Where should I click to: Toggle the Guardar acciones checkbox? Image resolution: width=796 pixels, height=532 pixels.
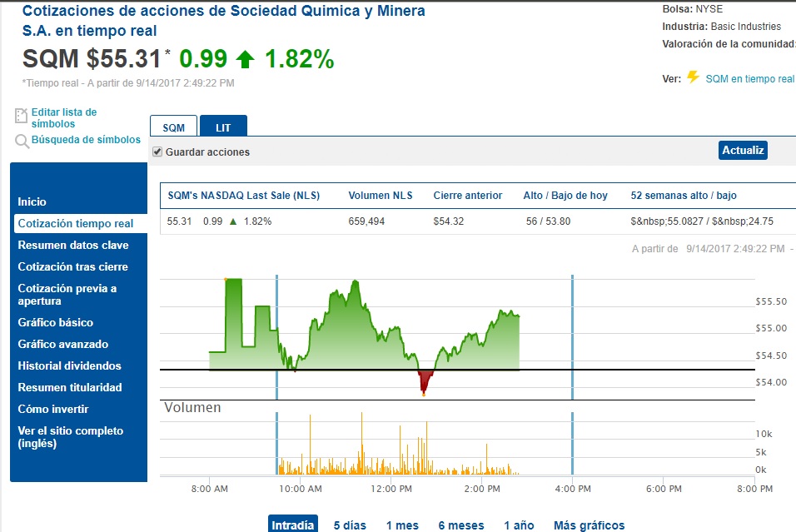click(x=157, y=152)
